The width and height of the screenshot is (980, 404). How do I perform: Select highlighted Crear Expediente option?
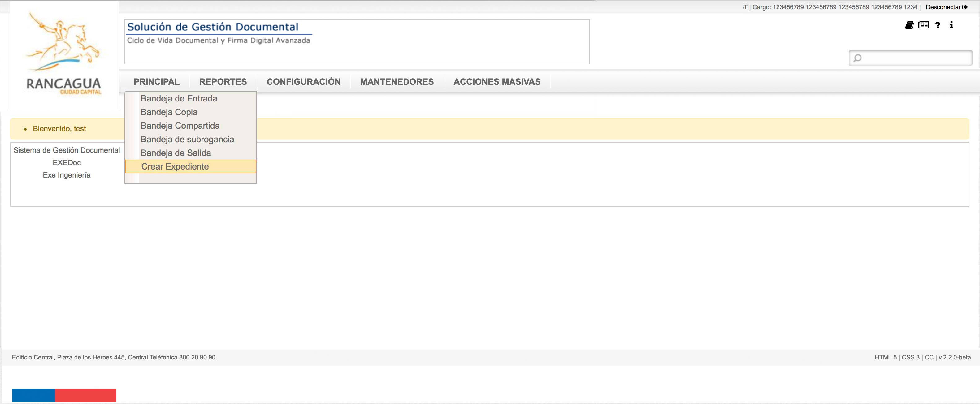pos(191,166)
